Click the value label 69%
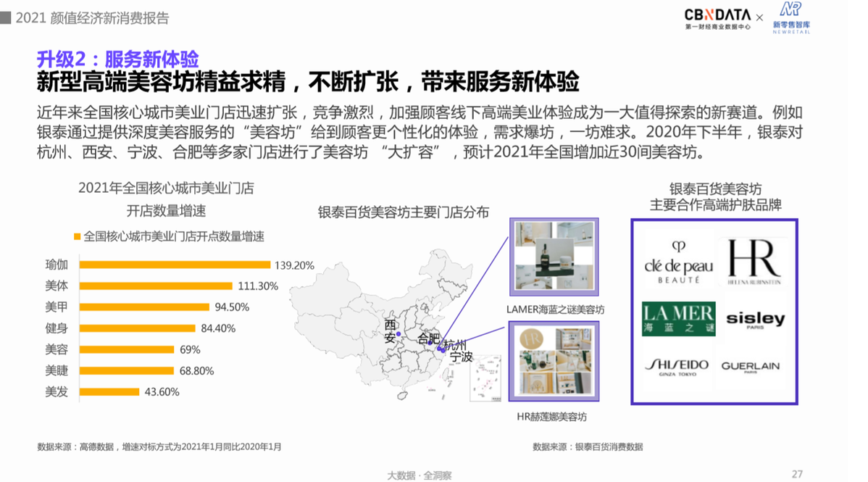 [190, 350]
